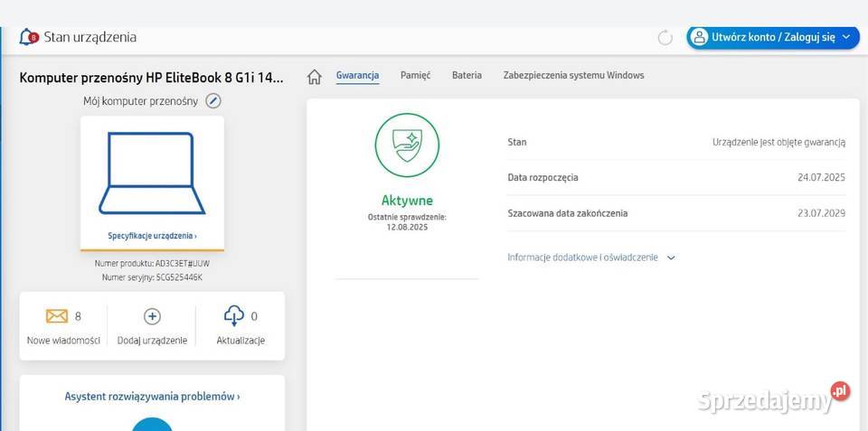Click the laptop illustration image
Screen dimensions: 868x431
pyautogui.click(x=152, y=173)
